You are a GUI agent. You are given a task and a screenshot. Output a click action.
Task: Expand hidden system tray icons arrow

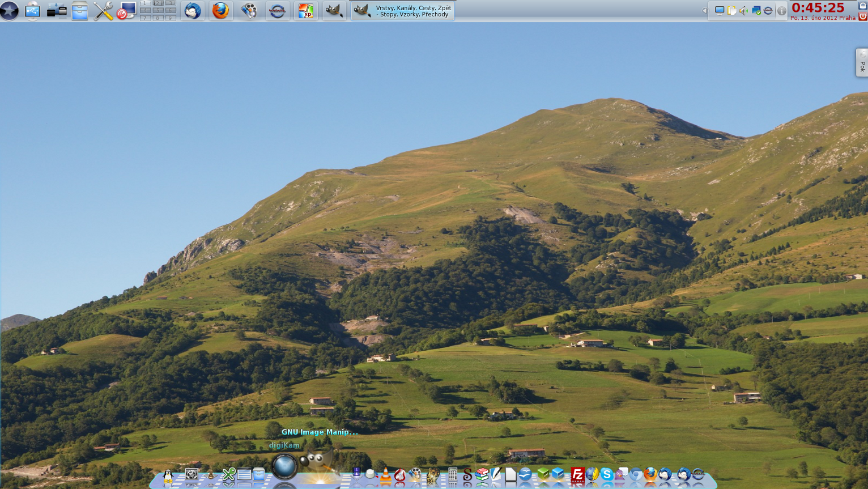click(705, 11)
